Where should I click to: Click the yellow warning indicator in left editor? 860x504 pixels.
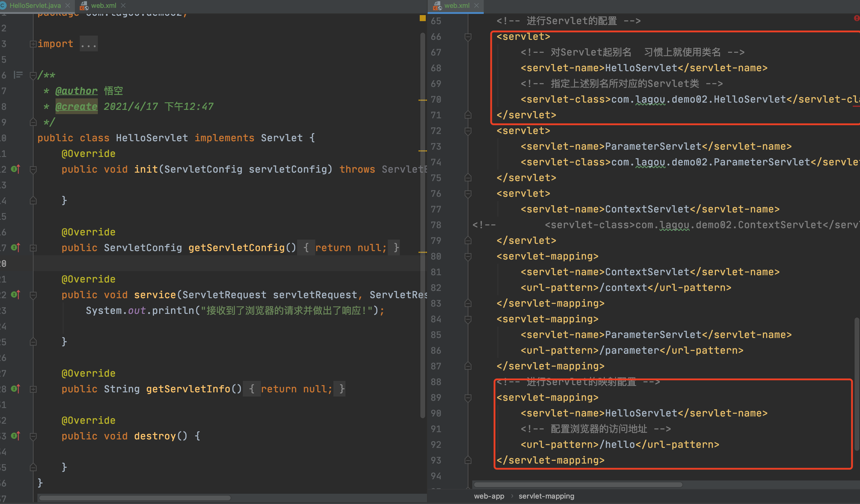pos(422,18)
